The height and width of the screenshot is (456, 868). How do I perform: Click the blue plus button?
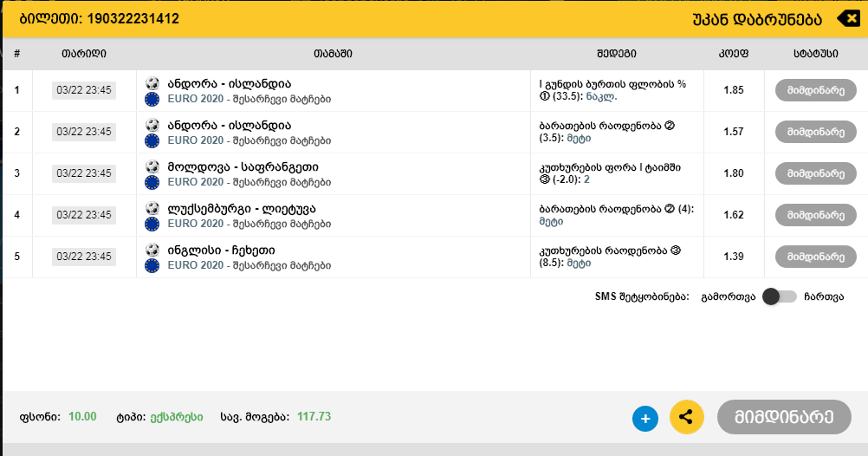[645, 419]
